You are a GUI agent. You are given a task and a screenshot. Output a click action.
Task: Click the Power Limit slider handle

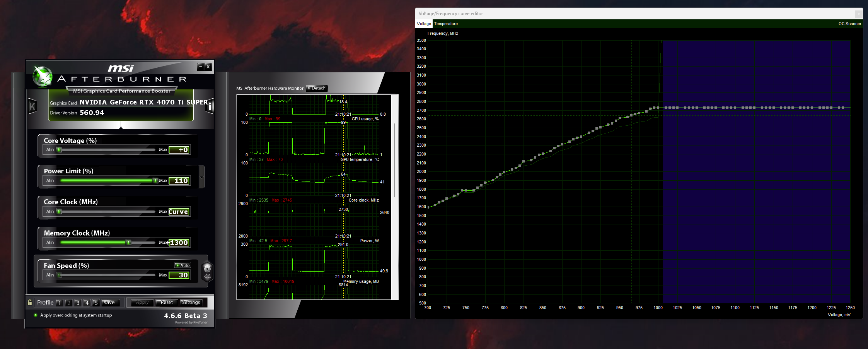click(155, 181)
